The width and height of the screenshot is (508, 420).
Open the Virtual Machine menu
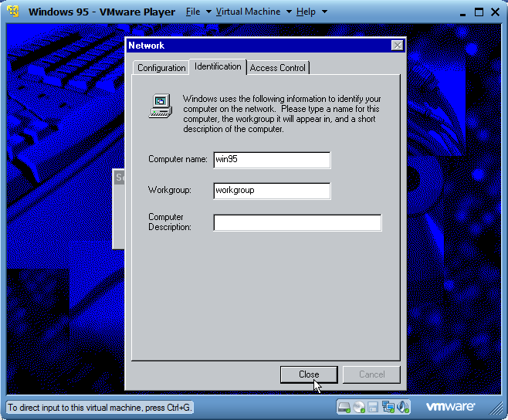[248, 12]
